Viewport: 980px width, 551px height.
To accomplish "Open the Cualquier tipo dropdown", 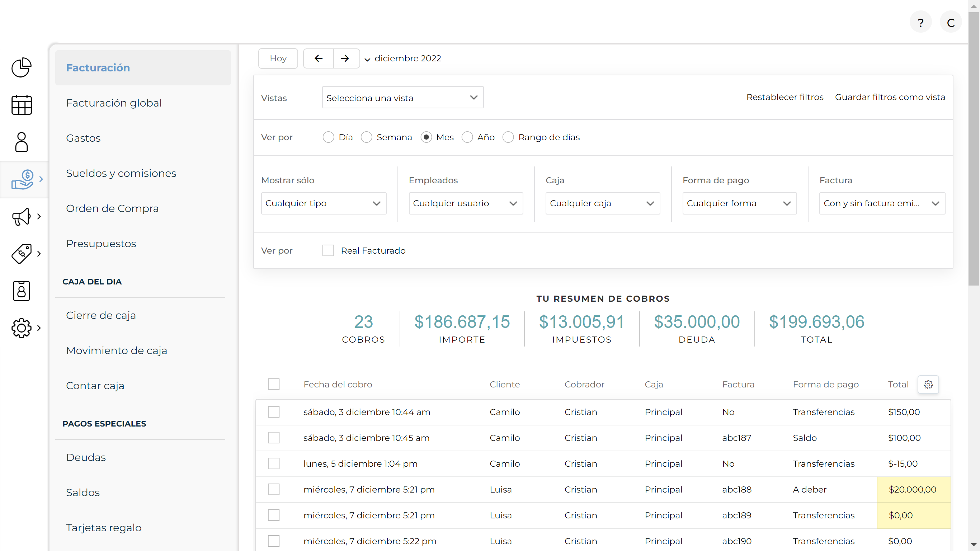I will click(x=323, y=203).
